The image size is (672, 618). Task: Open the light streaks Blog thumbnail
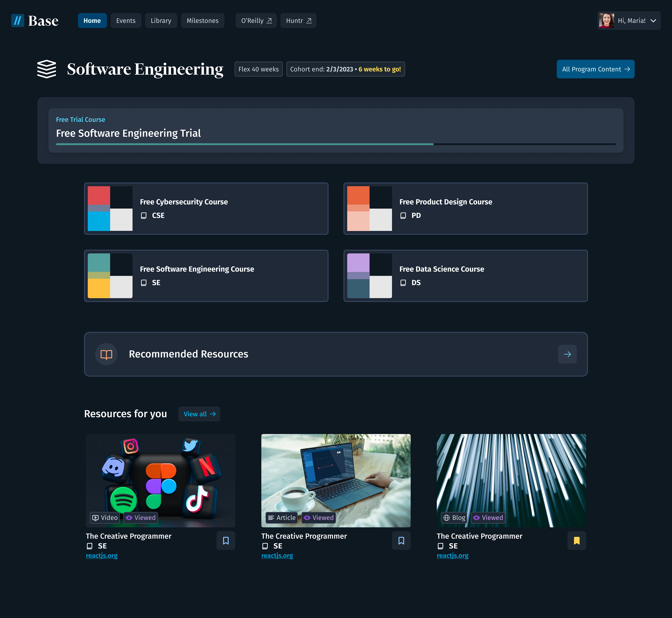512,481
